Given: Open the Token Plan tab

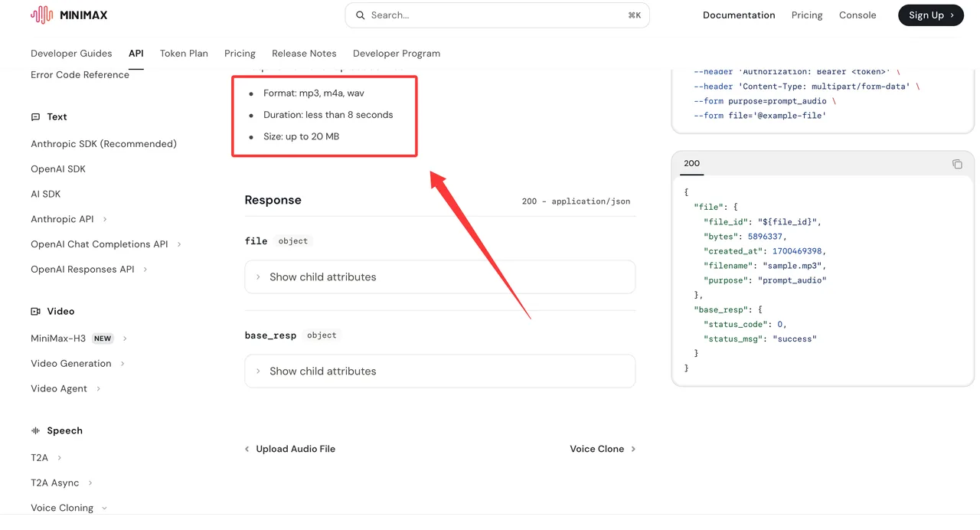Looking at the screenshot, I should [184, 54].
